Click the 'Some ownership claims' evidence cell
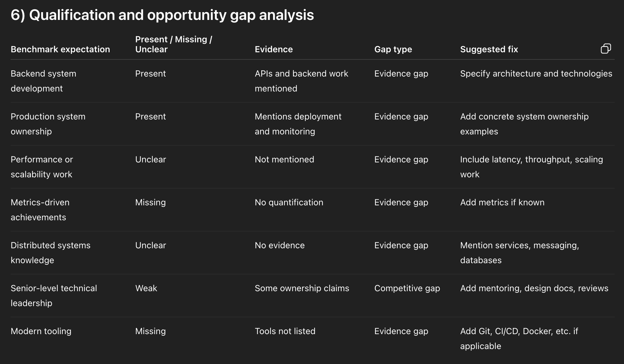This screenshot has height=364, width=624. 302,288
